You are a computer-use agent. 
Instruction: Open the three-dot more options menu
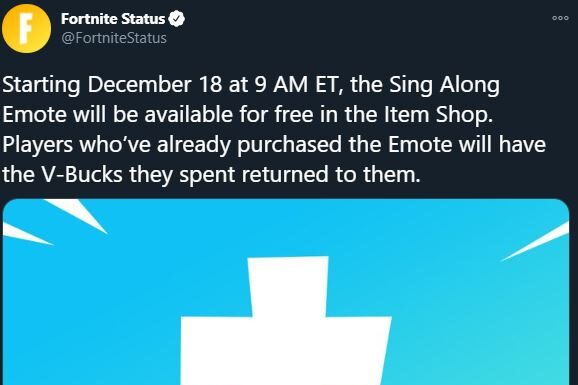pyautogui.click(x=560, y=18)
